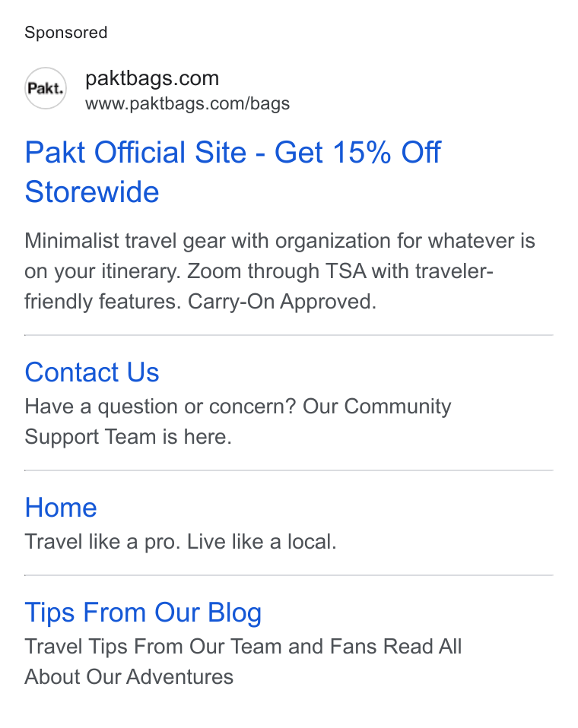This screenshot has height=728, width=578.
Task: Open the Contact Us sitelink
Action: click(x=92, y=372)
